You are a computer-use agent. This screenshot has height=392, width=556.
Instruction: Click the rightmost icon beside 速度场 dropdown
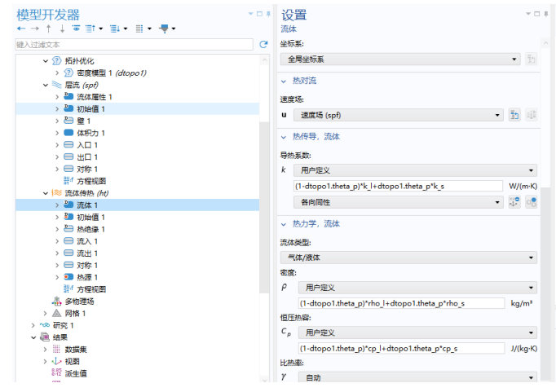click(532, 115)
